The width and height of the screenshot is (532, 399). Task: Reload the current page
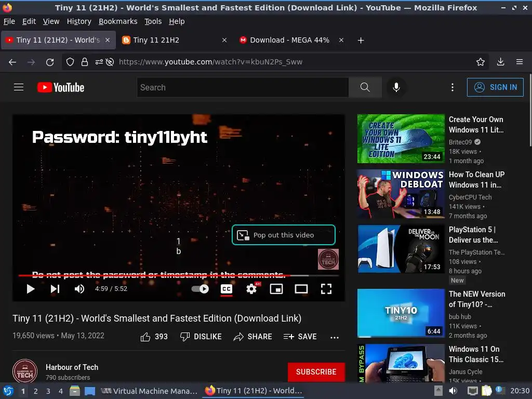tap(50, 62)
